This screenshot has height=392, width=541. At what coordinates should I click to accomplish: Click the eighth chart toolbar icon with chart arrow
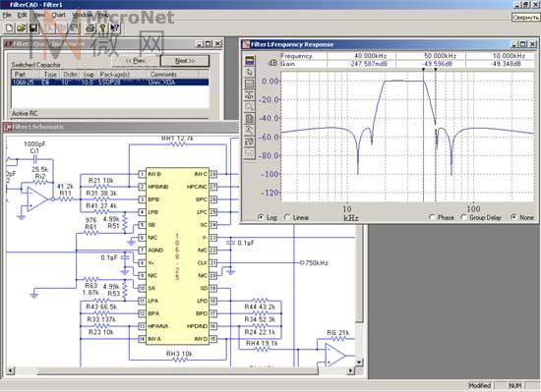(x=250, y=141)
